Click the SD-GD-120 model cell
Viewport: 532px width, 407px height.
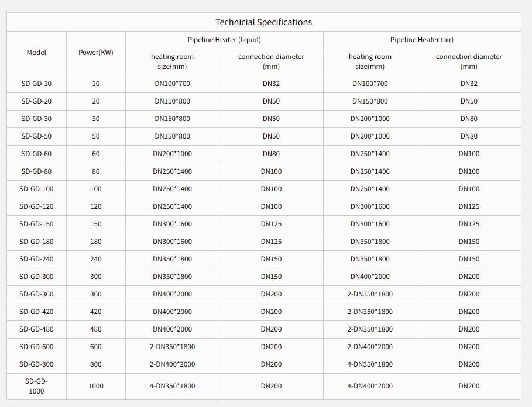point(36,206)
